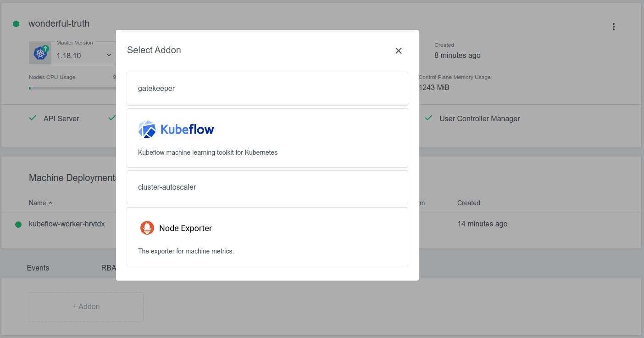Screen dimensions: 644x338
Task: Click the + Addon button
Action: (x=86, y=306)
